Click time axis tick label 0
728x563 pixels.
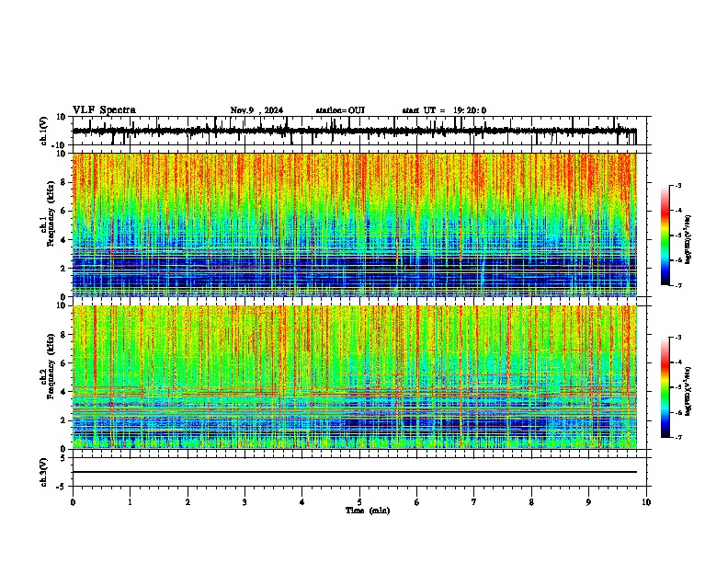point(73,502)
